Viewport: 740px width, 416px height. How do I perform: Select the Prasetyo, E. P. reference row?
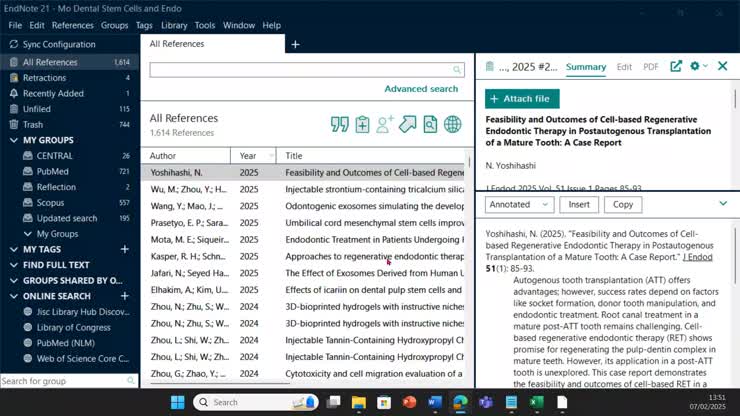point(303,223)
